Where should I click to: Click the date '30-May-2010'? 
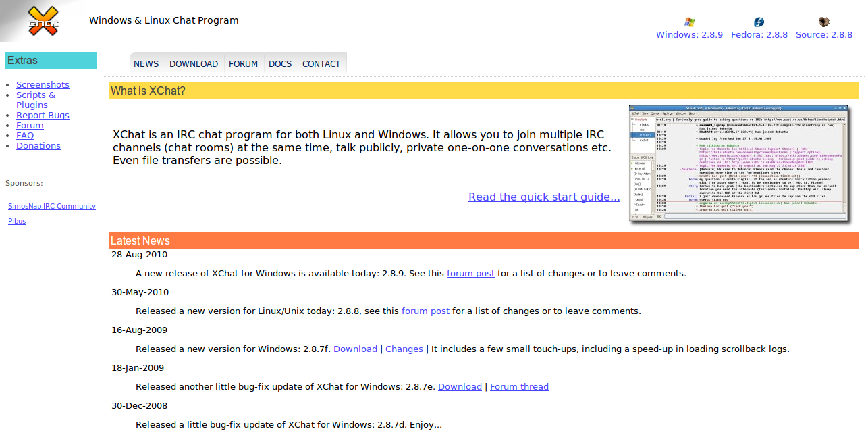click(x=140, y=292)
